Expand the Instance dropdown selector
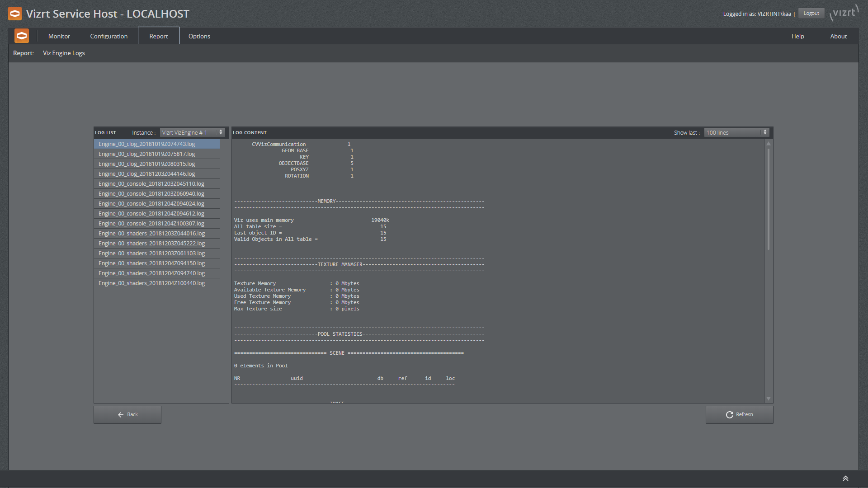 click(221, 132)
